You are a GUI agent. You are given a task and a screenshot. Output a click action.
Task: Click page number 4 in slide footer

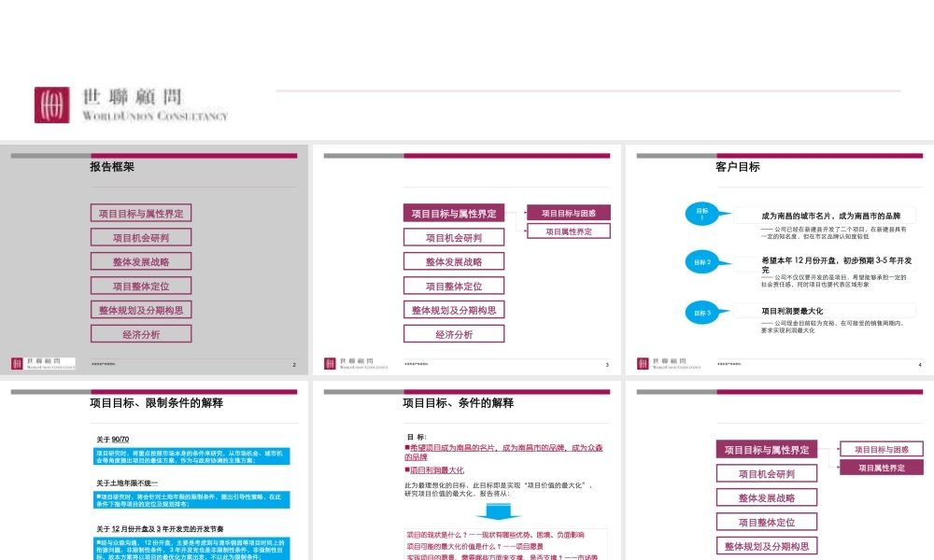coord(920,365)
